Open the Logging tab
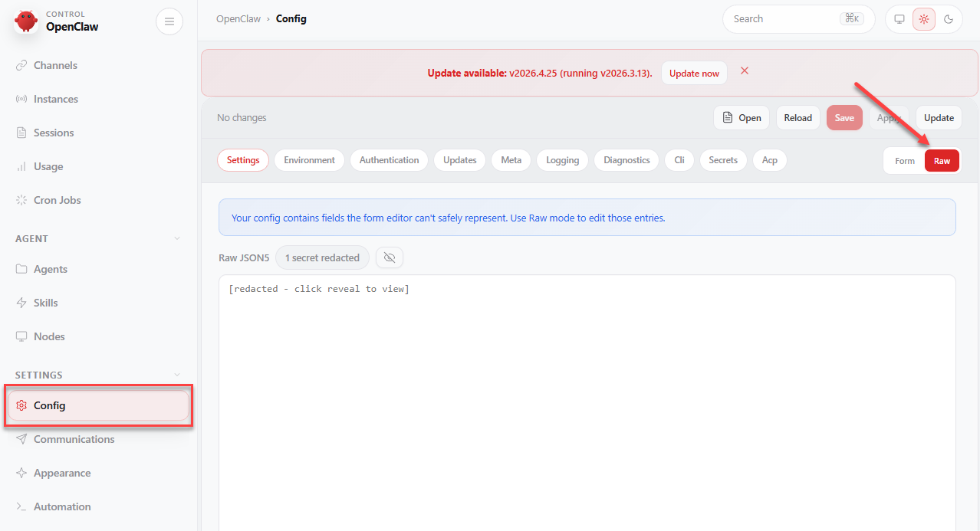This screenshot has height=531, width=980. (x=563, y=160)
